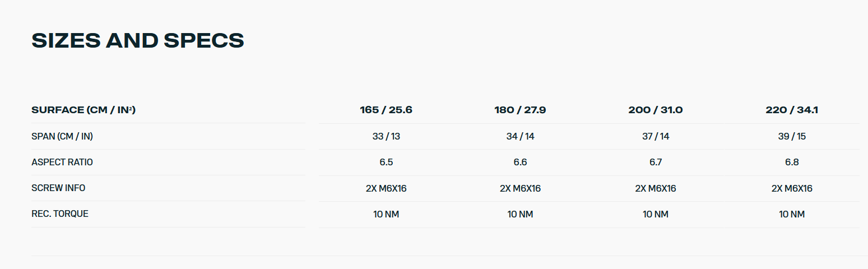868x269 pixels.
Task: Click the SURFACE (CM / IN²) row label
Action: click(83, 110)
